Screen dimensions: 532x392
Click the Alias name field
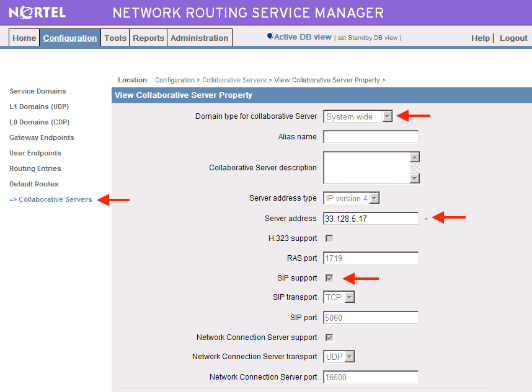[x=371, y=137]
